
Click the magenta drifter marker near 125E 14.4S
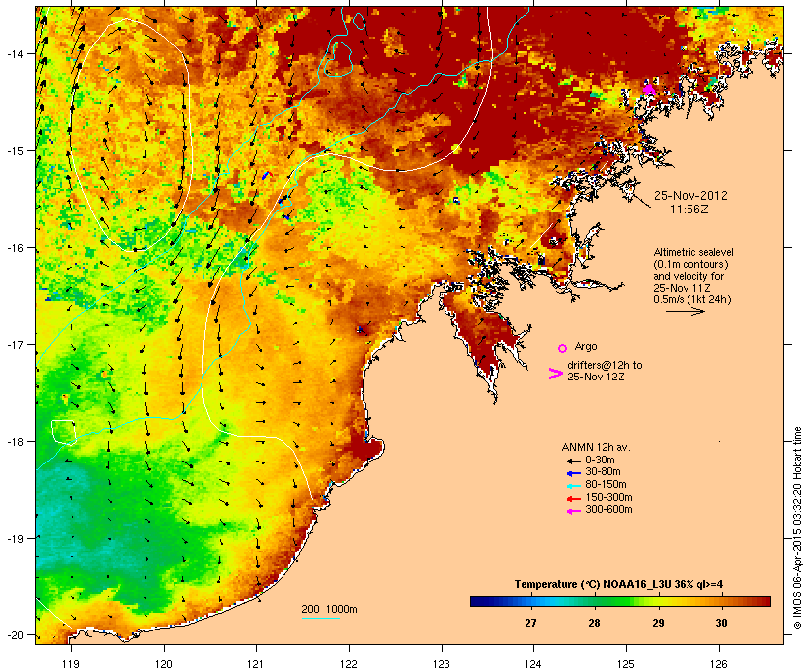(649, 89)
